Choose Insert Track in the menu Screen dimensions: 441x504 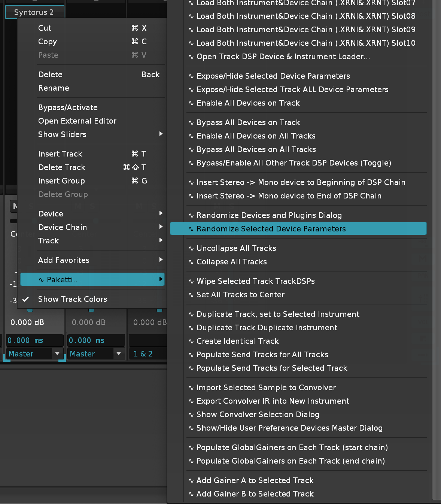(60, 154)
